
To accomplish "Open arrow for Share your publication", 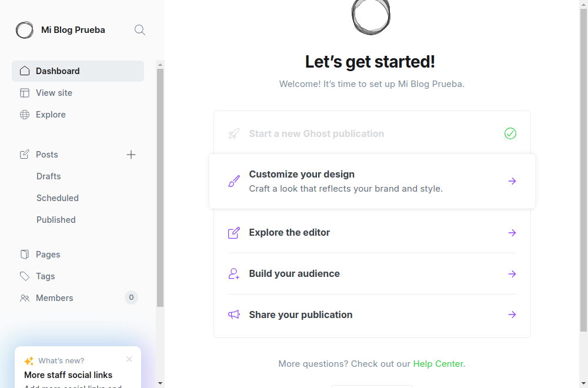I will 512,315.
